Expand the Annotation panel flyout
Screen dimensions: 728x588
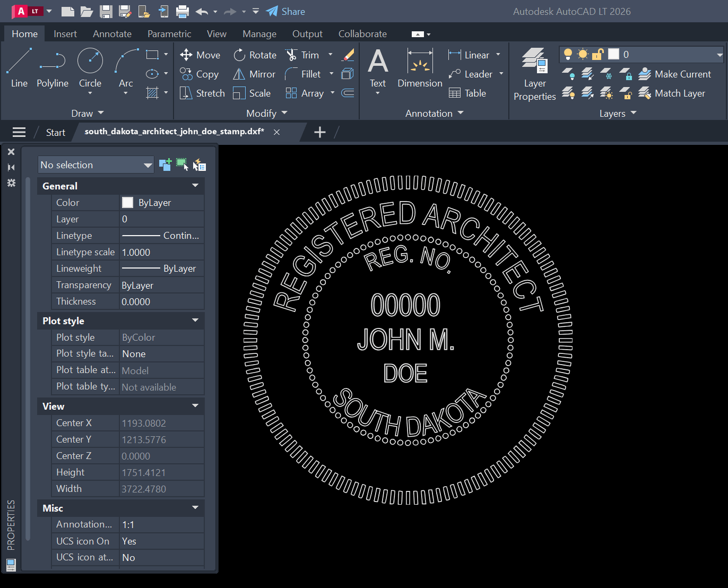point(434,113)
